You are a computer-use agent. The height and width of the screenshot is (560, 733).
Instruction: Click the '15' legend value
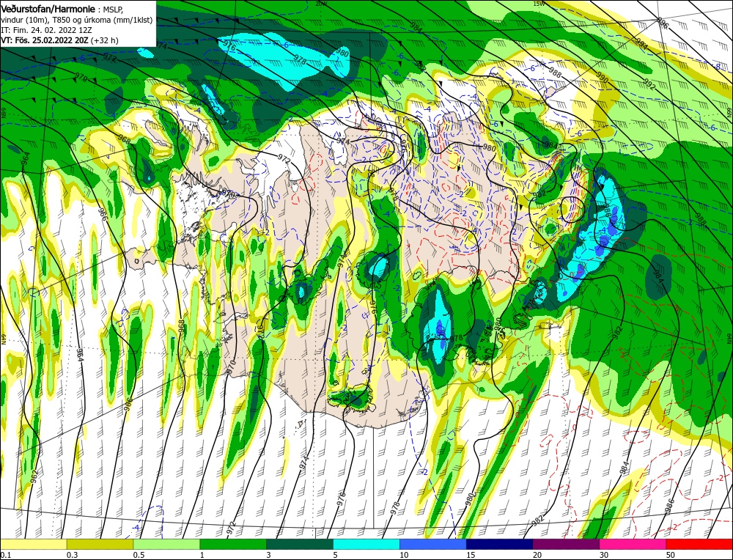click(x=471, y=555)
